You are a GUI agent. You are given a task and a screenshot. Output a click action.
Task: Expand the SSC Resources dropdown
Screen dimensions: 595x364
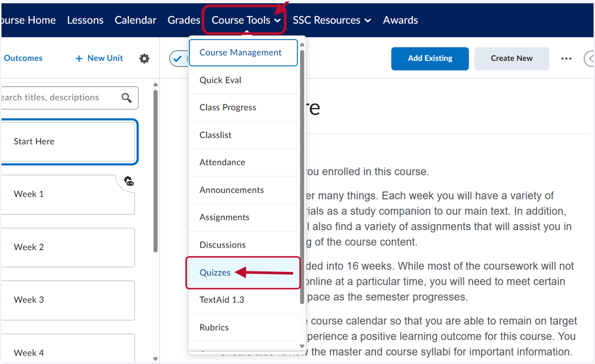[x=332, y=20]
